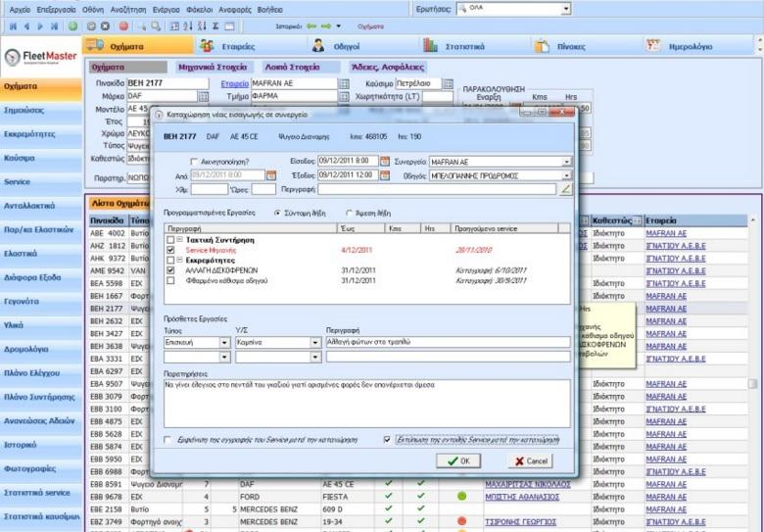Click the descending sort toolbar icon
Screen dimensions: 764x532
202,26
